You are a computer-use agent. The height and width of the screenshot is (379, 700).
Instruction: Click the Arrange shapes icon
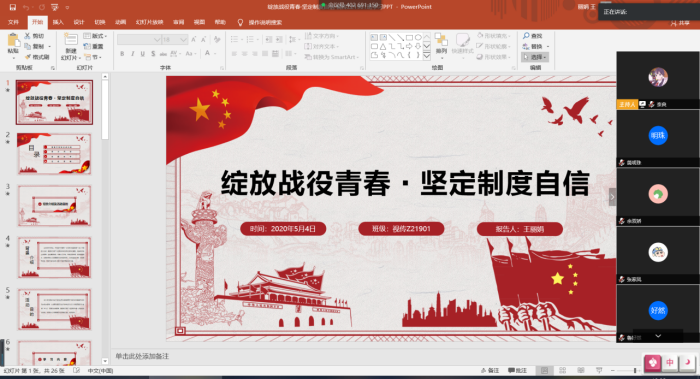[x=441, y=44]
